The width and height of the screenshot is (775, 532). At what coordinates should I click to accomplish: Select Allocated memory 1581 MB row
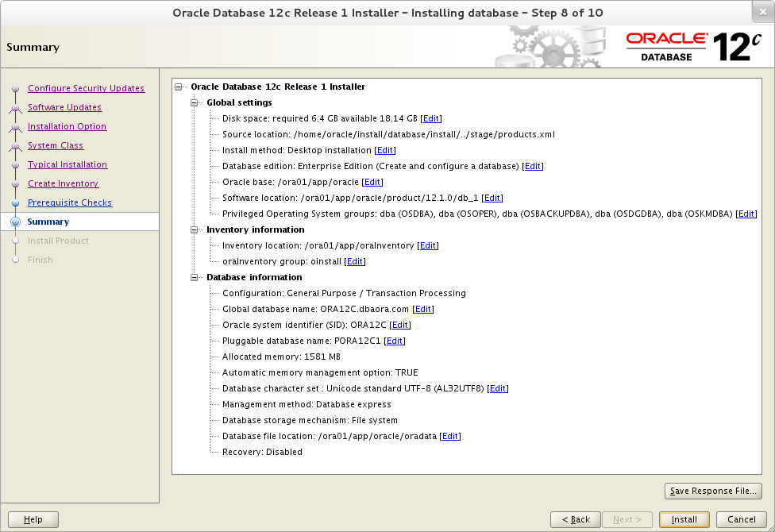(281, 357)
